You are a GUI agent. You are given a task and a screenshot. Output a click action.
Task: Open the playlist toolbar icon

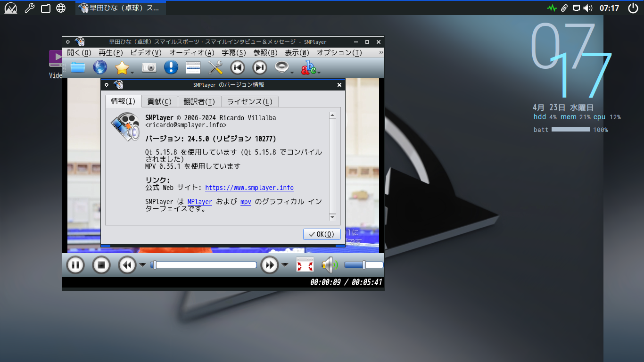click(x=193, y=67)
